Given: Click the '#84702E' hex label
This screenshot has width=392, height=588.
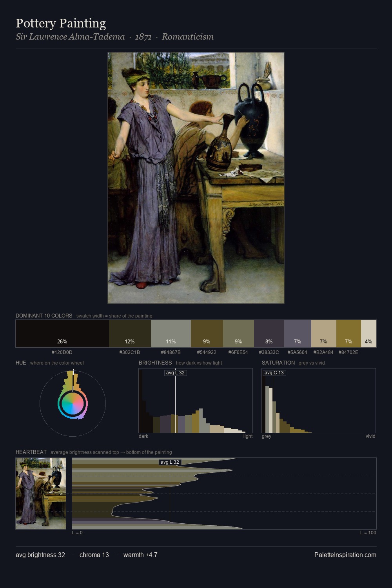Looking at the screenshot, I should pos(348,352).
